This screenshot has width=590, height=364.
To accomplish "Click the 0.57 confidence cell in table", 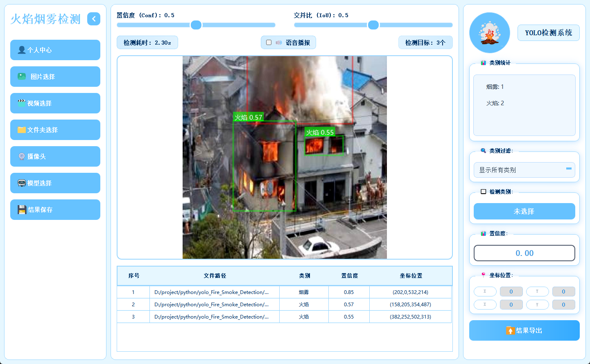I will [349, 304].
